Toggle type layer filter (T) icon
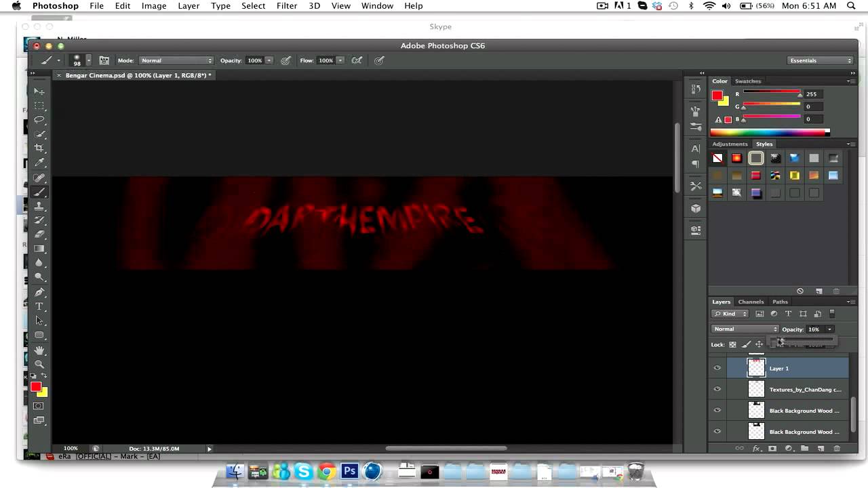Image resolution: width=868 pixels, height=488 pixels. click(788, 314)
